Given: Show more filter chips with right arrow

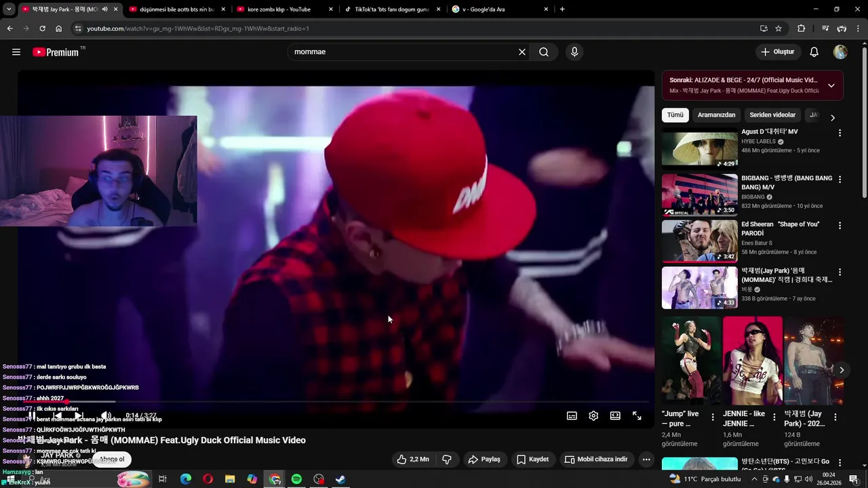Looking at the screenshot, I should point(833,117).
